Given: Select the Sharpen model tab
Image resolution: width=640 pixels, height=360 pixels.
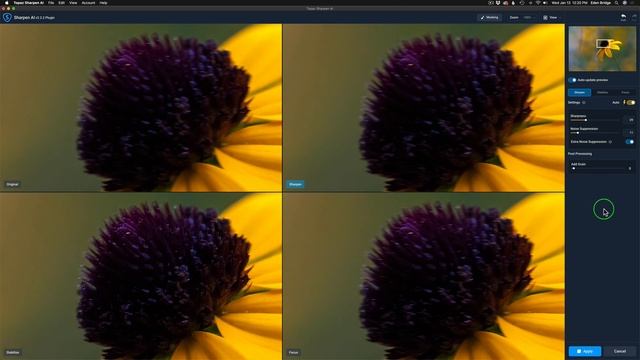Looking at the screenshot, I should (x=580, y=93).
